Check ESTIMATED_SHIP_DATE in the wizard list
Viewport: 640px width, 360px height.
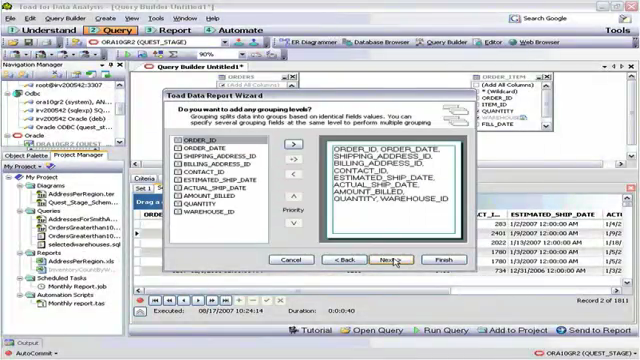pos(178,180)
